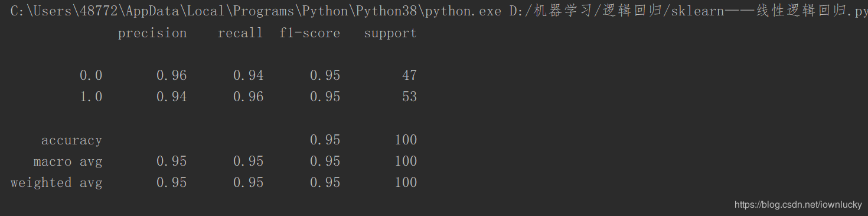Click the accuracy f1-score value 0.95
Viewport: 868px width, 216px height.
pyautogui.click(x=325, y=140)
